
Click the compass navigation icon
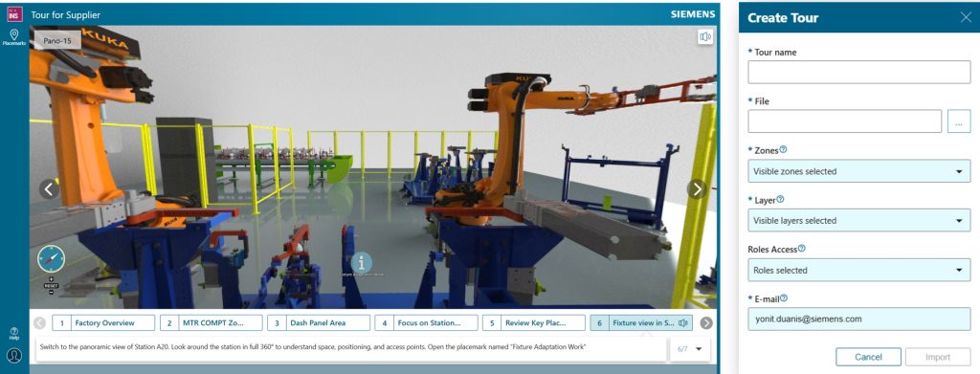tap(52, 258)
